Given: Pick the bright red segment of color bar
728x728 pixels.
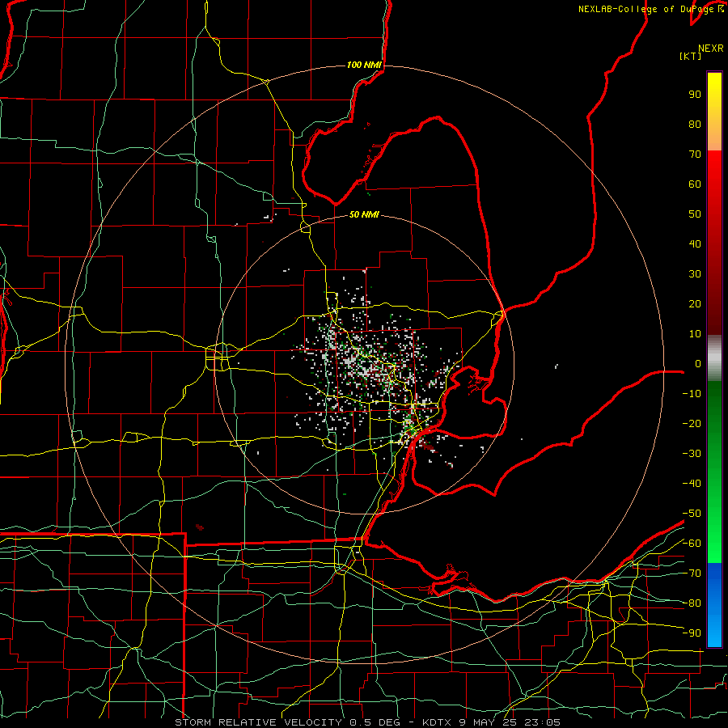Looking at the screenshot, I should pos(714,243).
